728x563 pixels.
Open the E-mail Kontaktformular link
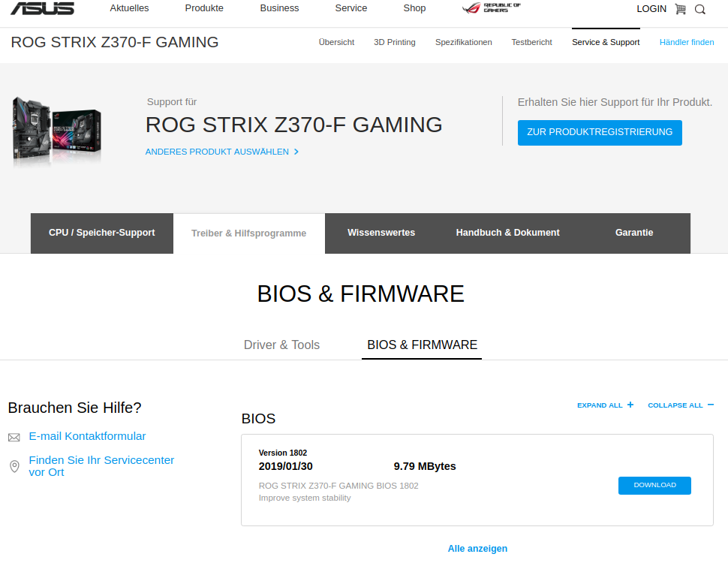87,436
